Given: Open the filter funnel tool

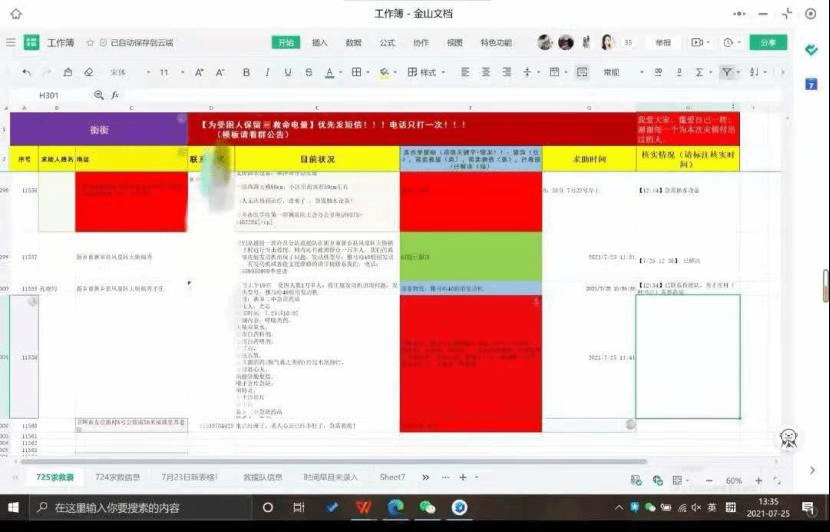Looking at the screenshot, I should 727,73.
